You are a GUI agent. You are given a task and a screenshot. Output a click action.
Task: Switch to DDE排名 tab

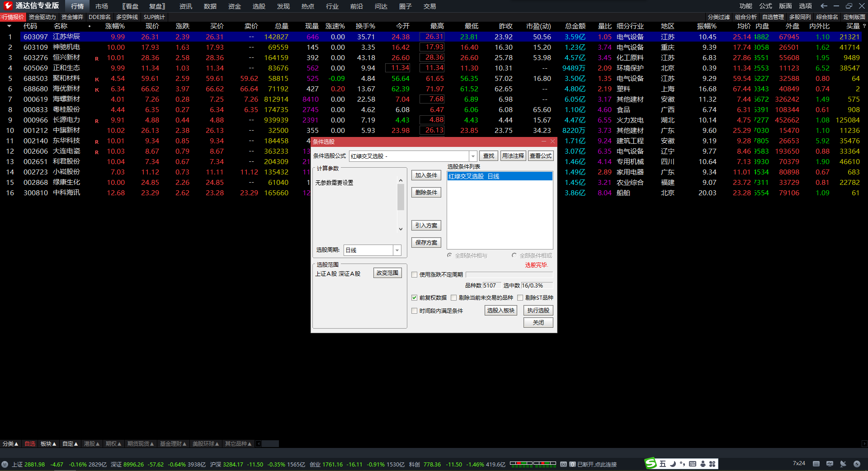pyautogui.click(x=99, y=17)
